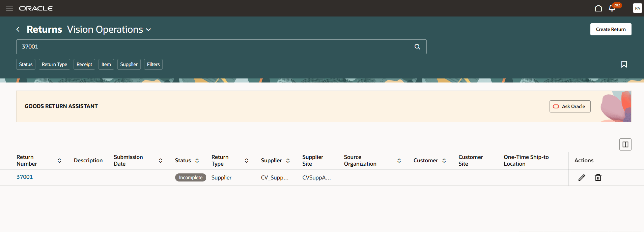Screen dimensions: 644x232
Task: Sort by Customer column
Action: (444, 161)
